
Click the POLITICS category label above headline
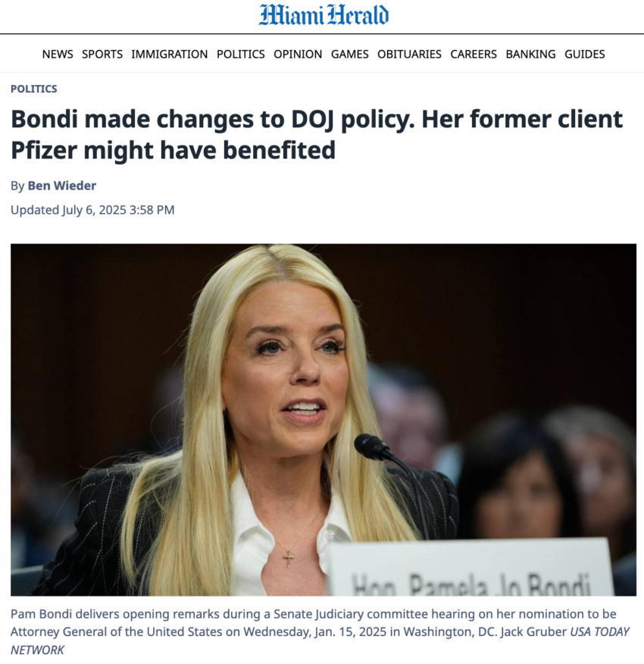point(34,89)
